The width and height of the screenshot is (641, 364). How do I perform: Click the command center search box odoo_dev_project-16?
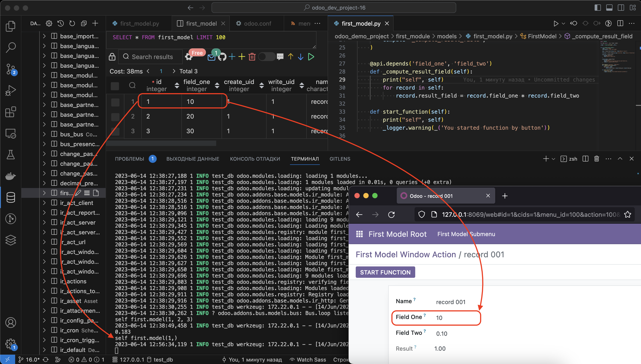(x=333, y=8)
